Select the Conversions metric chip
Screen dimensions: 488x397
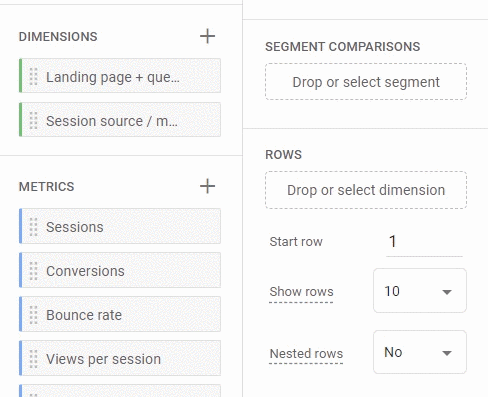[120, 270]
